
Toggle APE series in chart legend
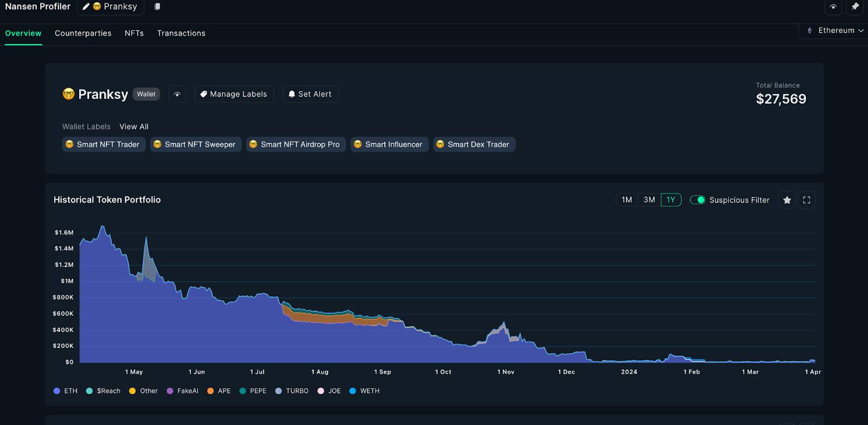219,391
